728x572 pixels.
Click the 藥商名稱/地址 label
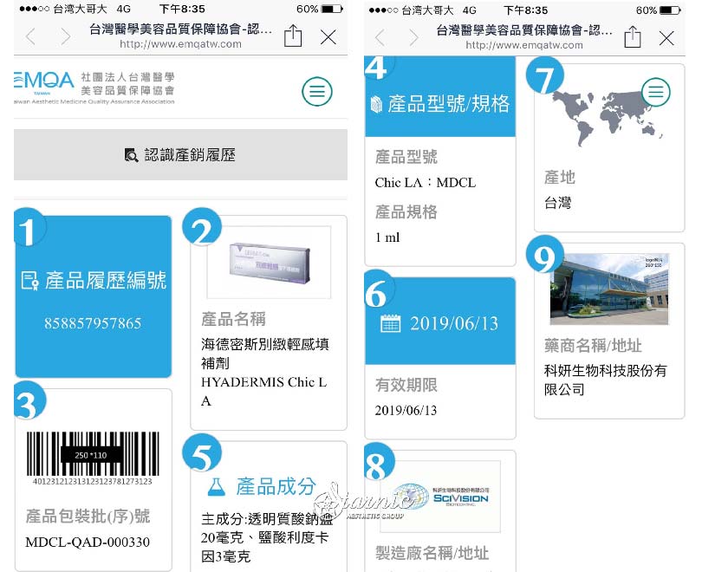(593, 346)
